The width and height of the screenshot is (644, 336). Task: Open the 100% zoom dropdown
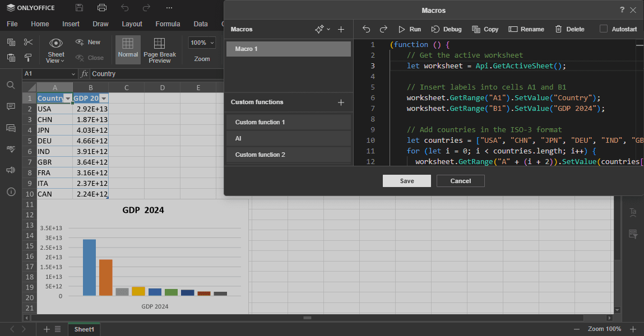click(x=202, y=43)
